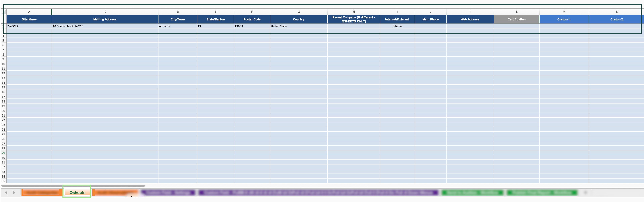This screenshot has width=644, height=202.
Task: Select column I header
Action: 397,12
